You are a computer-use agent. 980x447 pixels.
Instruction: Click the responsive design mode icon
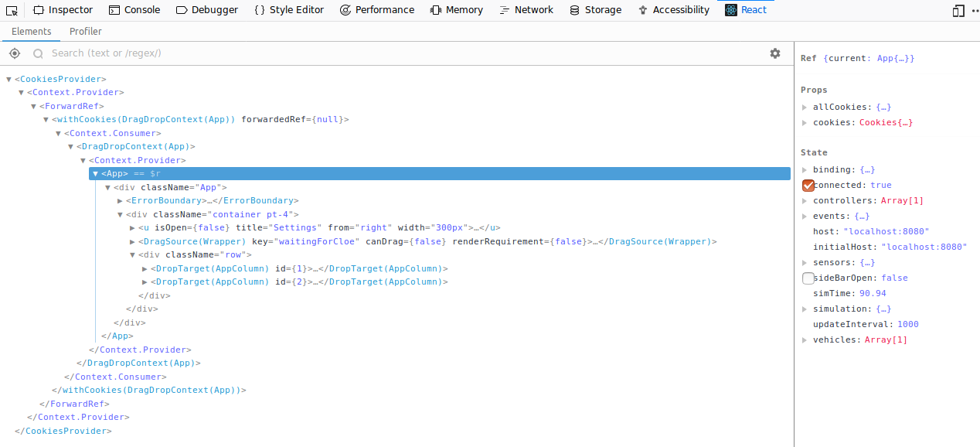[958, 10]
